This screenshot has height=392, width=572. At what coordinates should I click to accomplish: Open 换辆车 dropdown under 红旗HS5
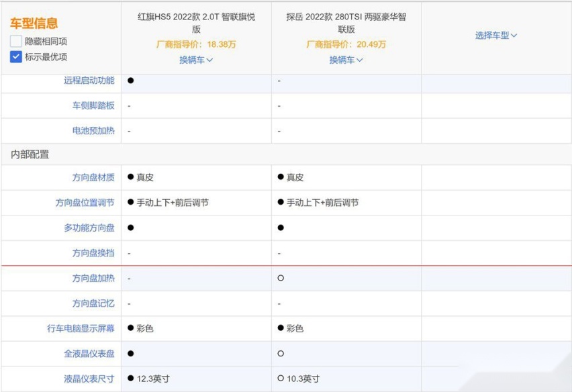pyautogui.click(x=196, y=60)
